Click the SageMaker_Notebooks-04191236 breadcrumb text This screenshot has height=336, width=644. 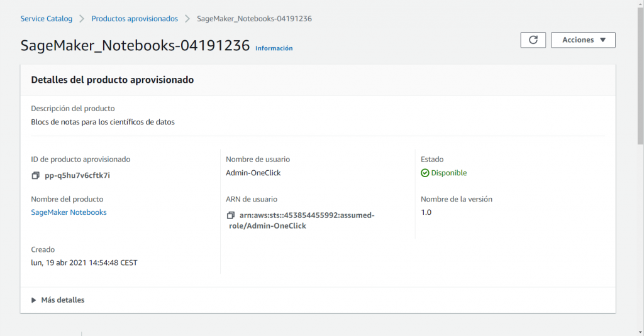click(254, 18)
